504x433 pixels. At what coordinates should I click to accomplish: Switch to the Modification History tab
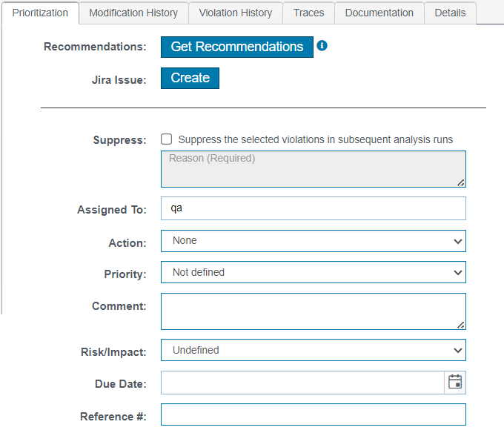pyautogui.click(x=133, y=13)
